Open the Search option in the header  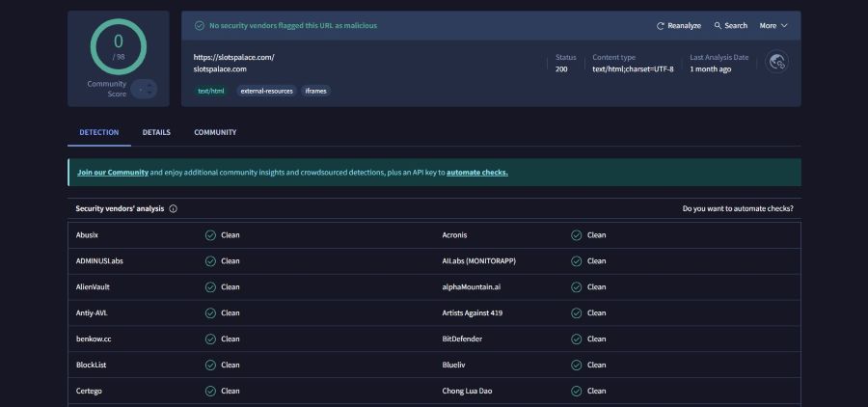[x=731, y=25]
